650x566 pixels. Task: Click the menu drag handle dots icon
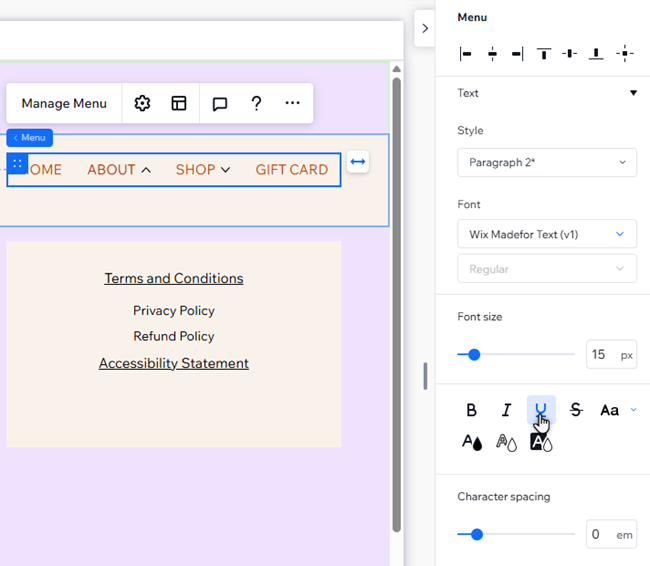17,163
